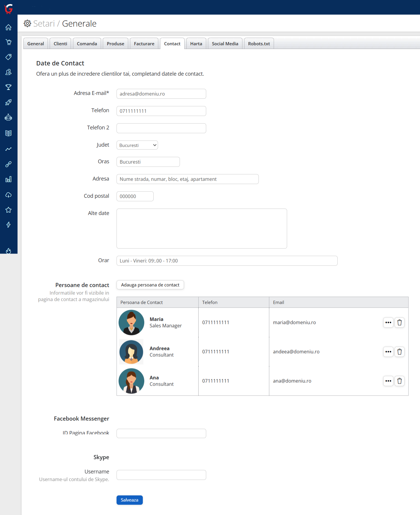The height and width of the screenshot is (515, 420).
Task: Click the robot icon in sidebar
Action: (x=8, y=117)
